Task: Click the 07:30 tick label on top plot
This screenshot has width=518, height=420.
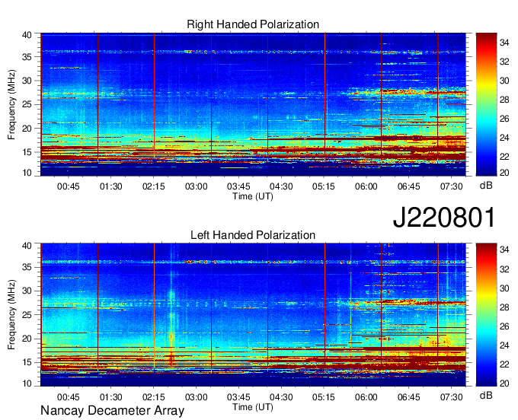Action: click(x=451, y=186)
